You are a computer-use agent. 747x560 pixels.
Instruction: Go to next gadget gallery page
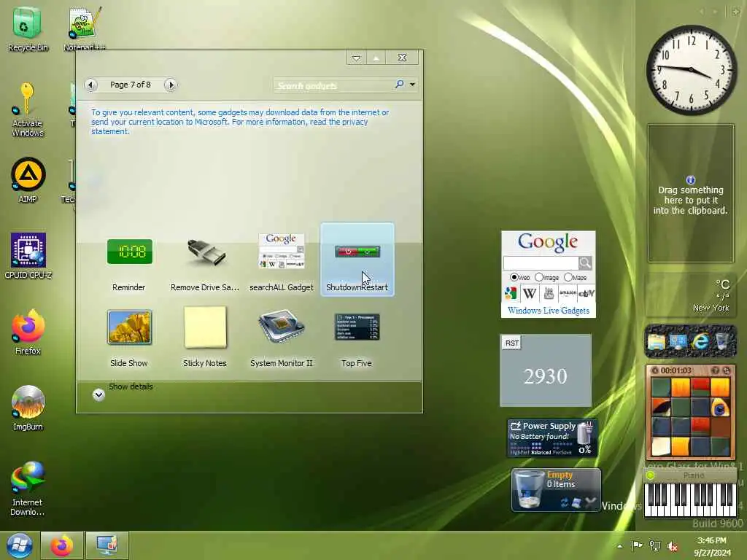[171, 85]
